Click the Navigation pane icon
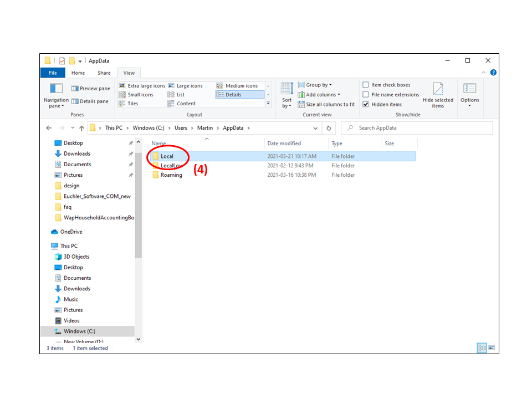Screen dimensions: 532x399 56,89
